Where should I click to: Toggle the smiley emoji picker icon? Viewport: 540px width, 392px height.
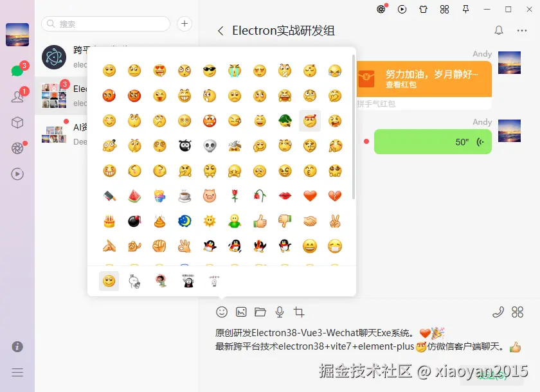222,312
